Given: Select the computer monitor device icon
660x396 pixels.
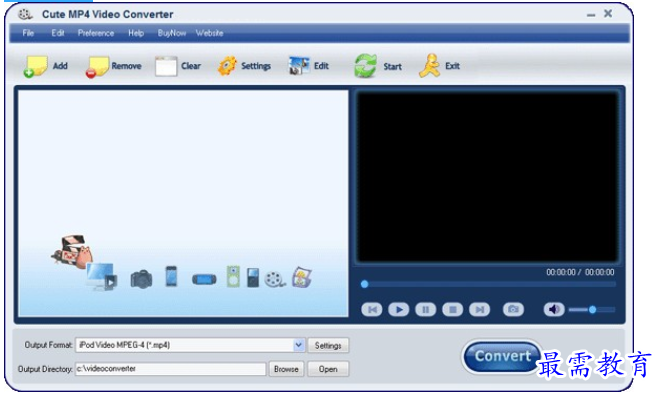Looking at the screenshot, I should click(102, 276).
